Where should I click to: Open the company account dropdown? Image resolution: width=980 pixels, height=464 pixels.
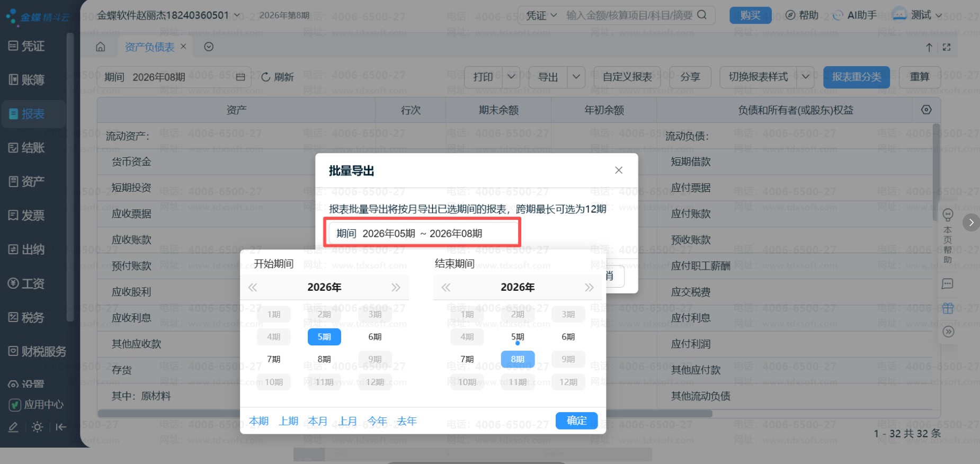point(168,15)
